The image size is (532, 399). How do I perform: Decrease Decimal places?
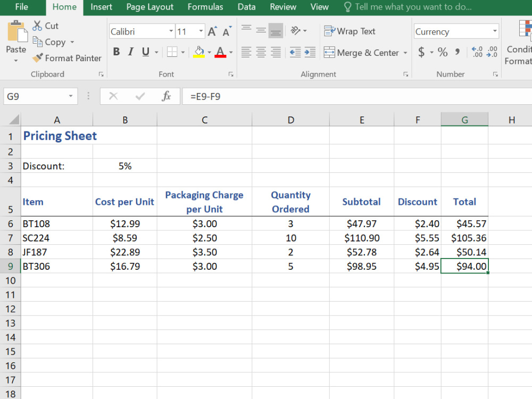tap(492, 52)
